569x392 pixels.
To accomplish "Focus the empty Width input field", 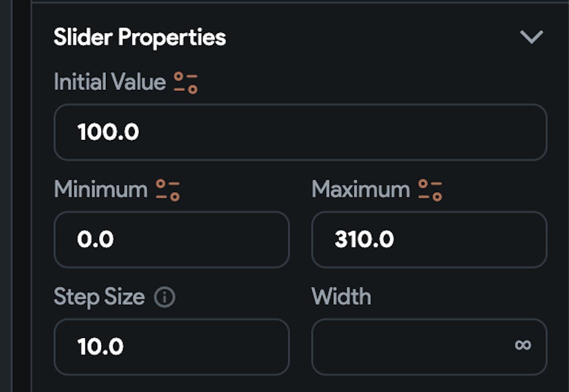I will click(410, 346).
